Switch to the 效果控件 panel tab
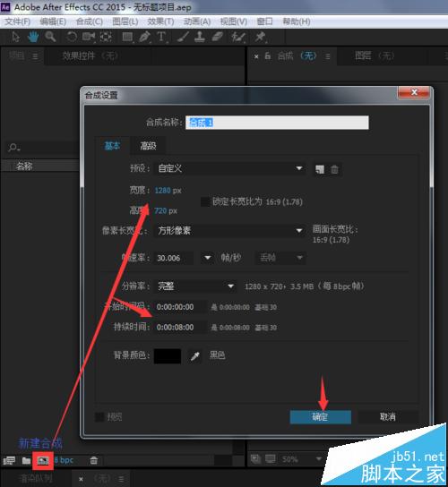 point(90,56)
